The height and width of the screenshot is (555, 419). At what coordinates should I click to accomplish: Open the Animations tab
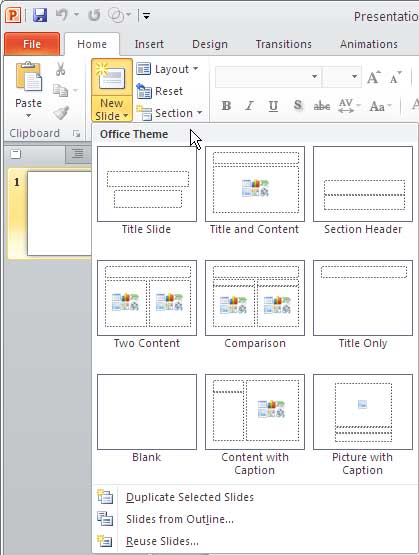point(369,44)
